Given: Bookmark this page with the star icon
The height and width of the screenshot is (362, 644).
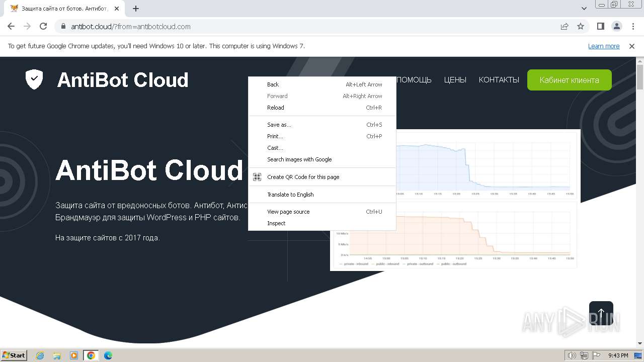Looking at the screenshot, I should click(x=581, y=26).
